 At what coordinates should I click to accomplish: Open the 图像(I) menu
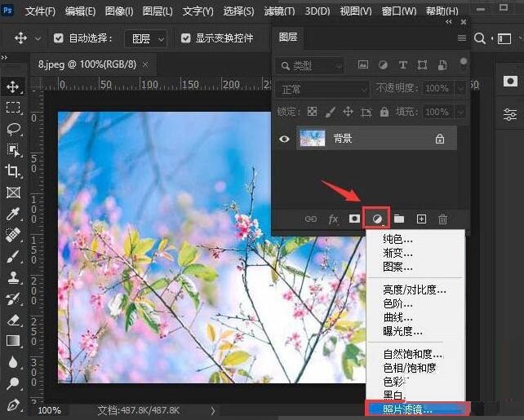coord(119,11)
